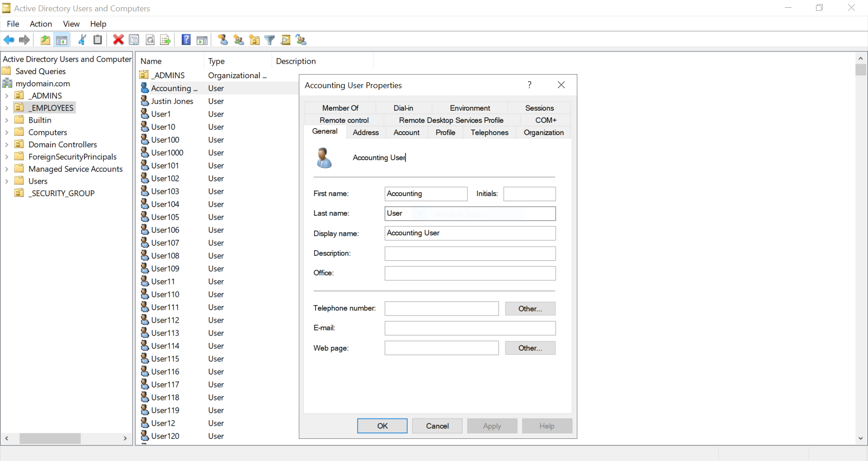Click the Copy clipboard icon
This screenshot has height=461, width=868.
[x=98, y=40]
